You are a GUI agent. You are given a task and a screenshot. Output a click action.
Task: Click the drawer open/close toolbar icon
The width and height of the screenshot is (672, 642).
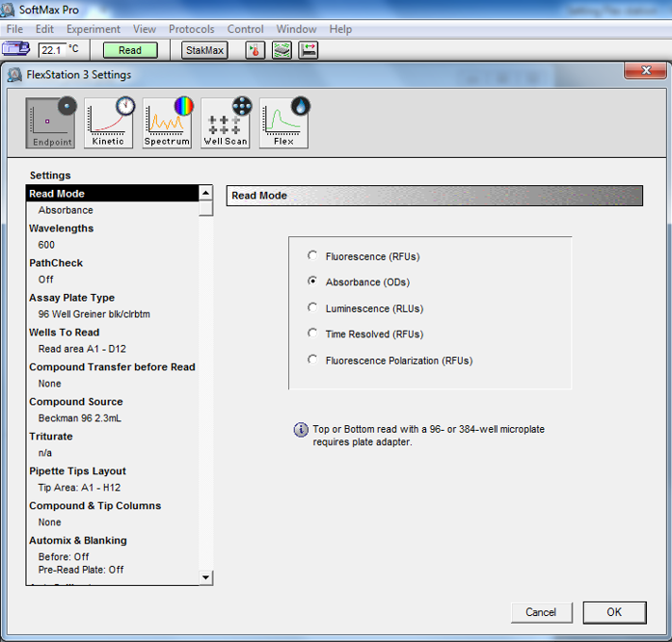(x=309, y=50)
